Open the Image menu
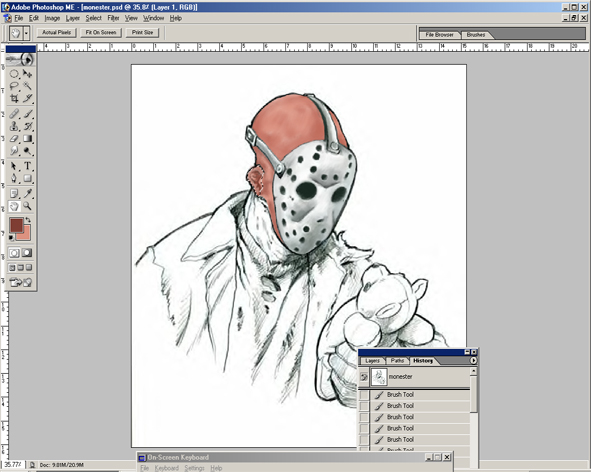Viewport: 591px width, 472px height. [52, 18]
